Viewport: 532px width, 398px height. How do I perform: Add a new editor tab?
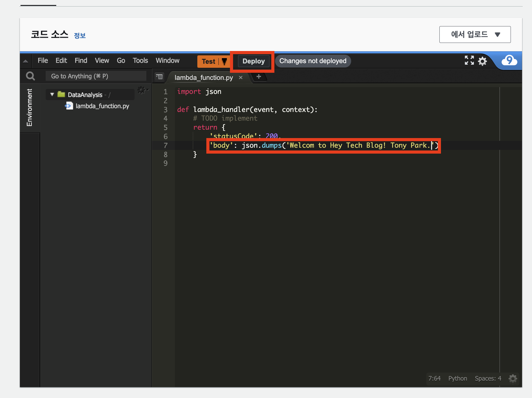(x=259, y=76)
